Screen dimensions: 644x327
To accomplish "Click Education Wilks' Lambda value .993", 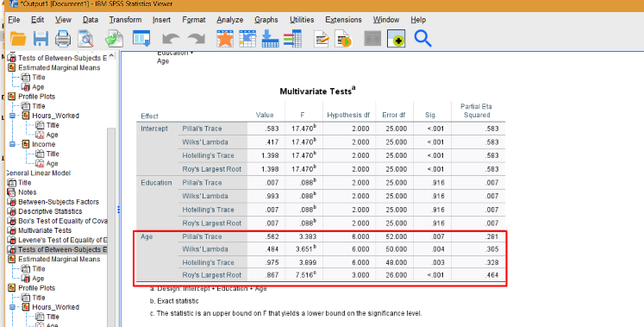I will click(272, 196).
